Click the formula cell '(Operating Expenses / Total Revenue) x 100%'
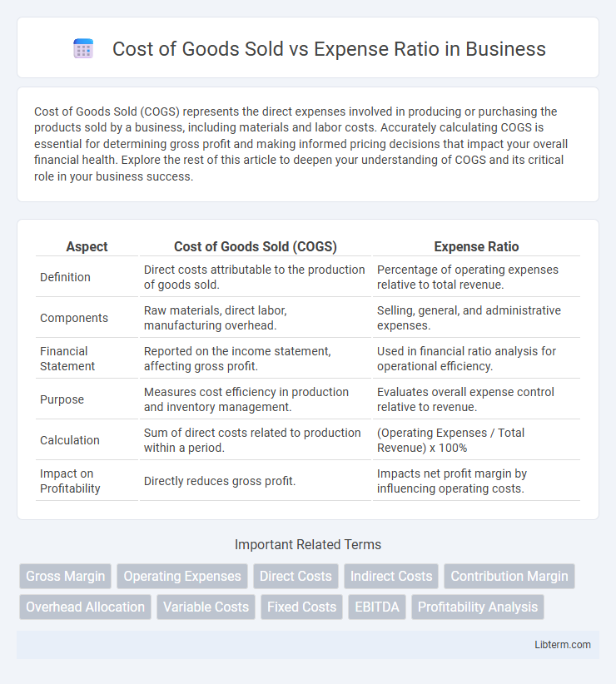The image size is (616, 684). click(x=477, y=440)
